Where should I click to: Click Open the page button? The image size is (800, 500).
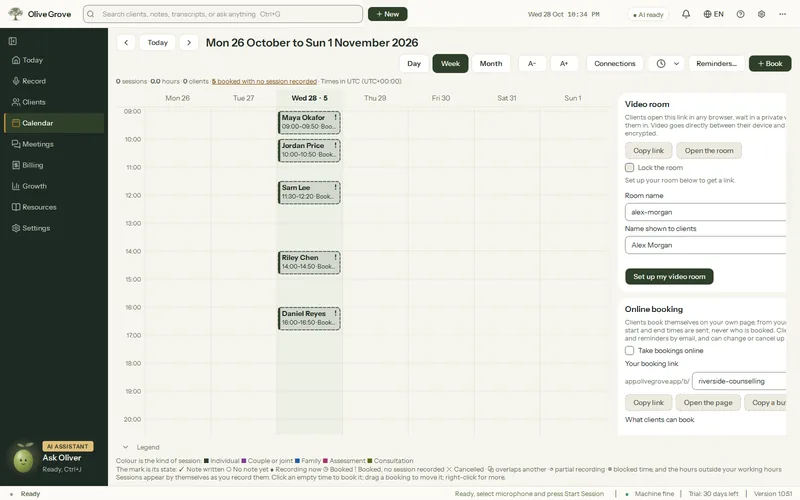[x=708, y=403]
